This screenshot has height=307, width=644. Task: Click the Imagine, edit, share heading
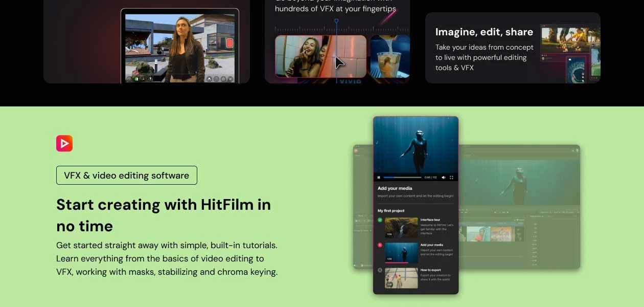(x=484, y=32)
